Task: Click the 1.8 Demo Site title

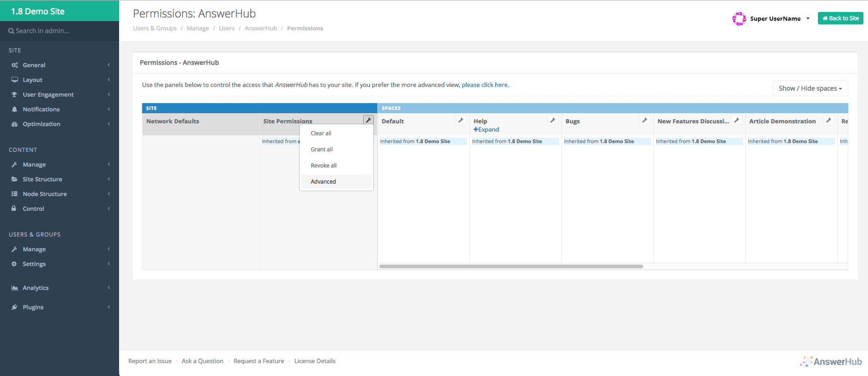Action: pos(38,12)
